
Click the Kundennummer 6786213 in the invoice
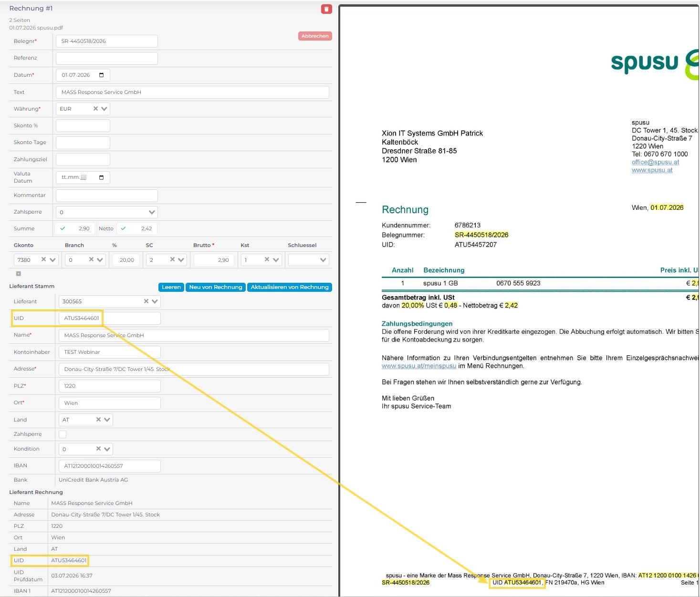468,225
